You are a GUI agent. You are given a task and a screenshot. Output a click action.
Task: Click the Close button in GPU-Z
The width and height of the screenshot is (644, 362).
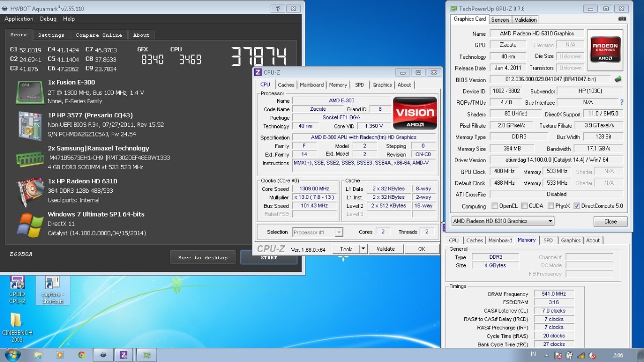click(x=610, y=222)
